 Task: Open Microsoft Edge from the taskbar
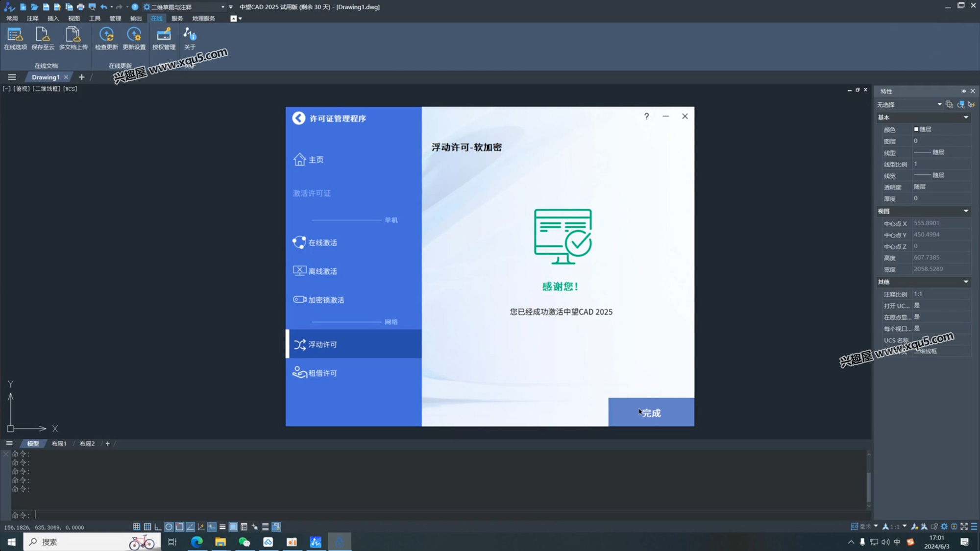pos(196,542)
